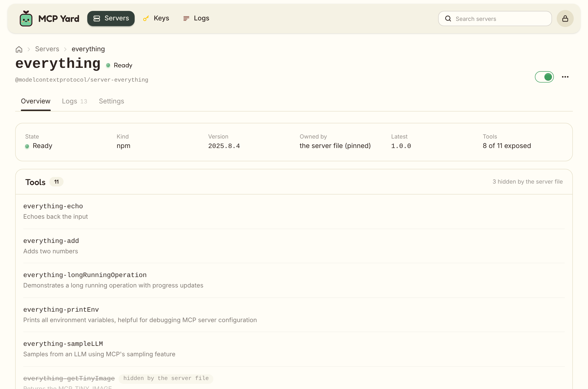The height and width of the screenshot is (389, 588).
Task: Click the server-everything package name
Action: coord(82,80)
